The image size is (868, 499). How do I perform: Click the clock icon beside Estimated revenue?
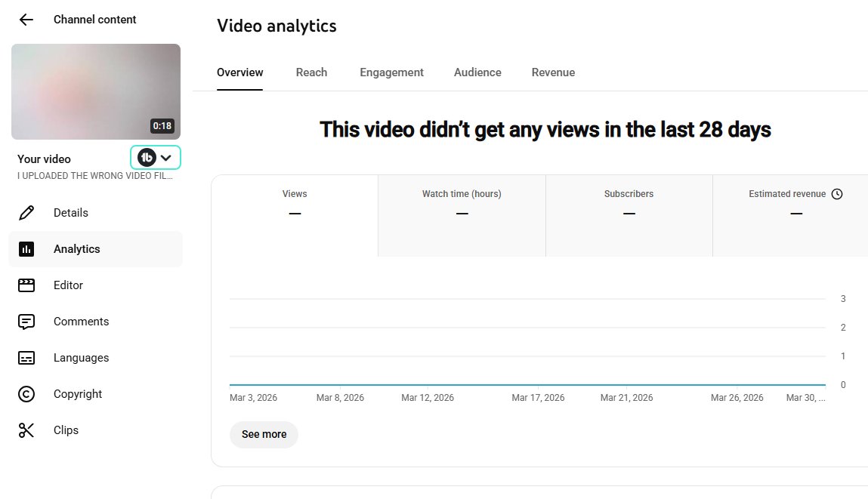[837, 193]
